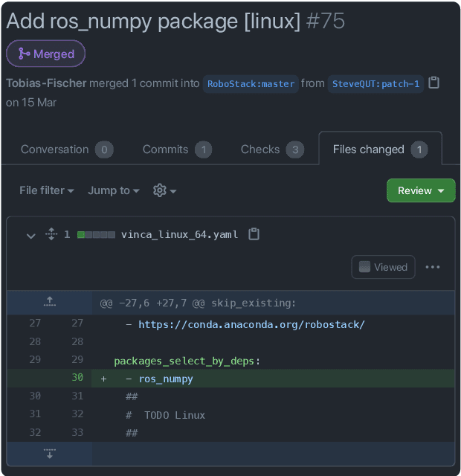Open the File filter dropdown
This screenshot has height=476, width=461.
click(x=46, y=190)
